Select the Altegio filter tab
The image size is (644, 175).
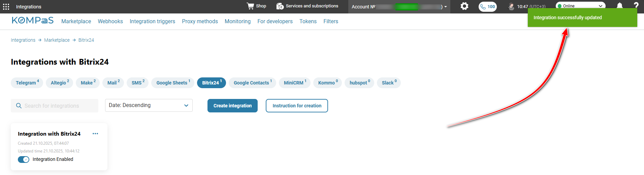pos(60,83)
